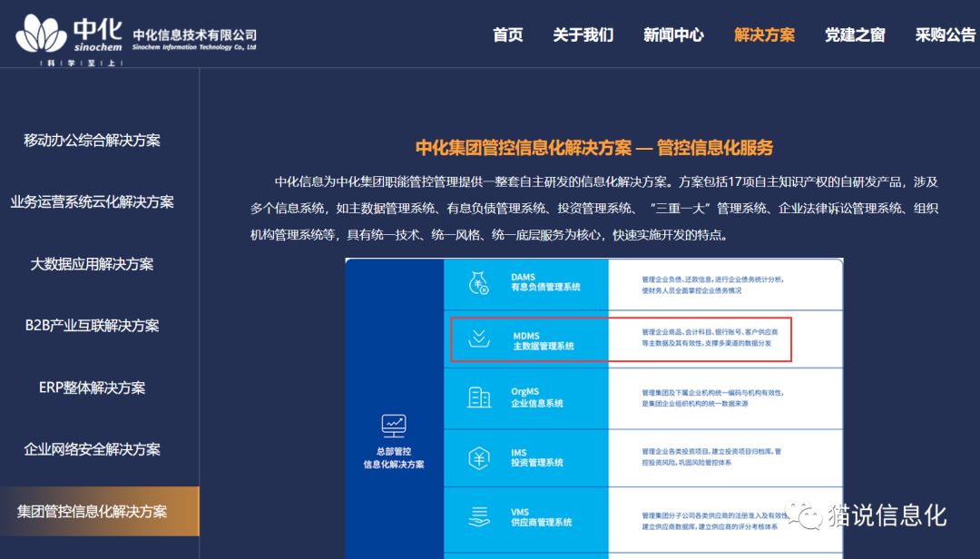Open the 首页 navigation menu
980x559 pixels.
(x=508, y=34)
